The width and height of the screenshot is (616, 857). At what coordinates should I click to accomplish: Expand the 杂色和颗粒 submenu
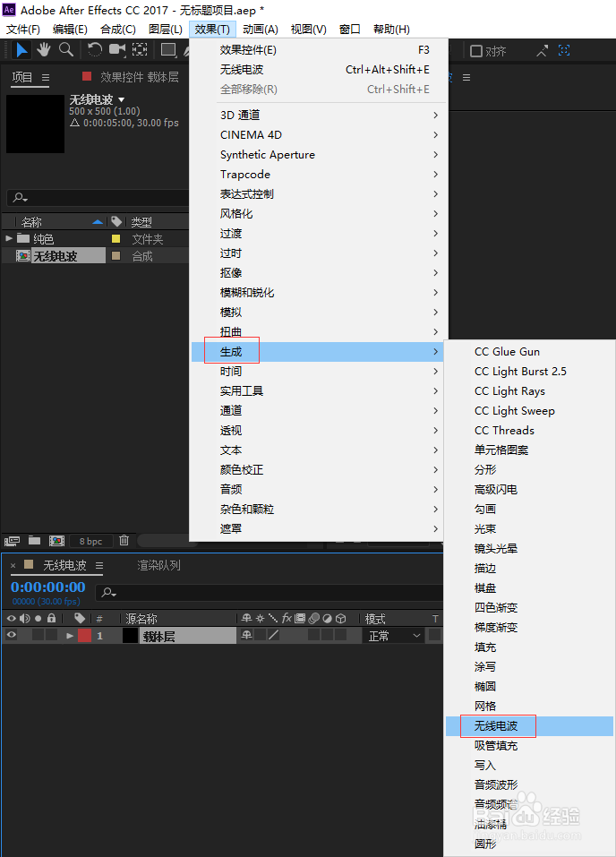[319, 509]
